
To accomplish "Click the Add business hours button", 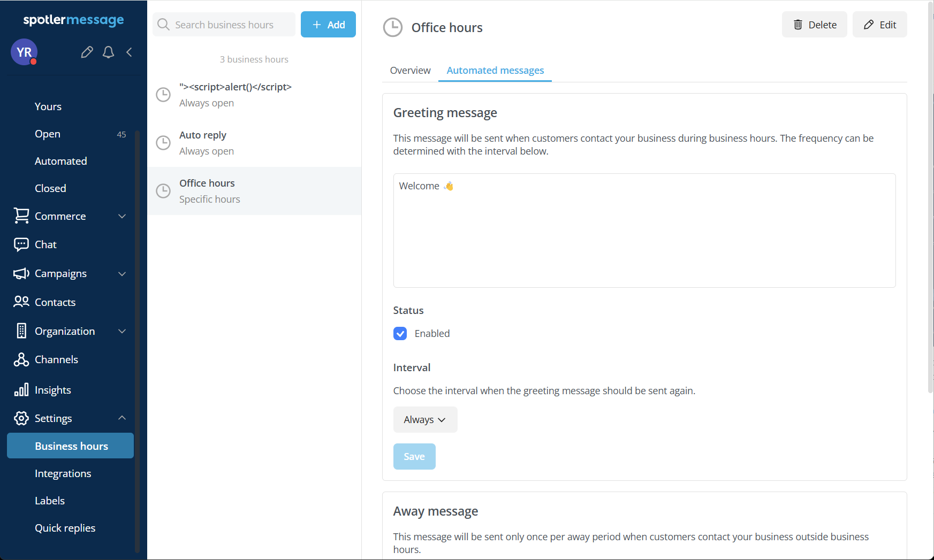I will [328, 25].
